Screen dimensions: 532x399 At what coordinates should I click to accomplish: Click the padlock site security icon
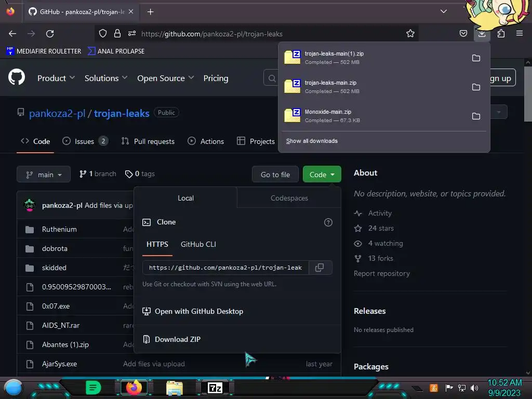point(117,34)
